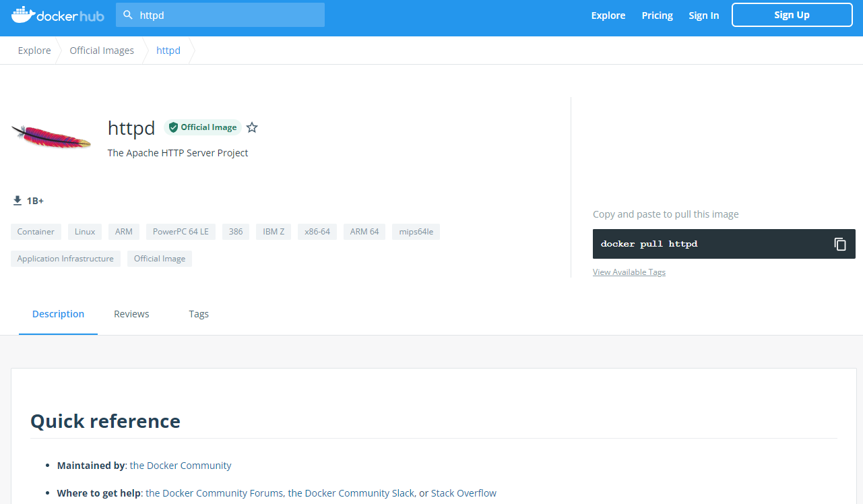This screenshot has height=504, width=863.
Task: Open the Docker Community Slack link
Action: 351,493
